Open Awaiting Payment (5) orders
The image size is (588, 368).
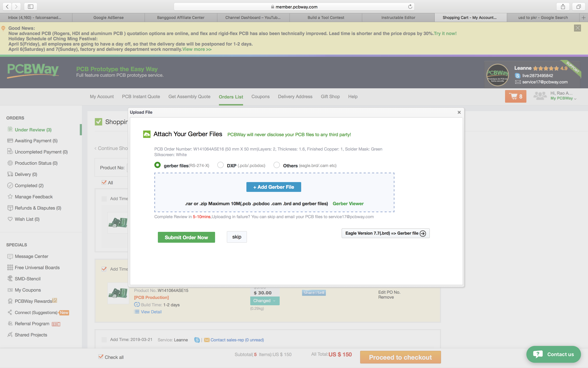point(36,141)
